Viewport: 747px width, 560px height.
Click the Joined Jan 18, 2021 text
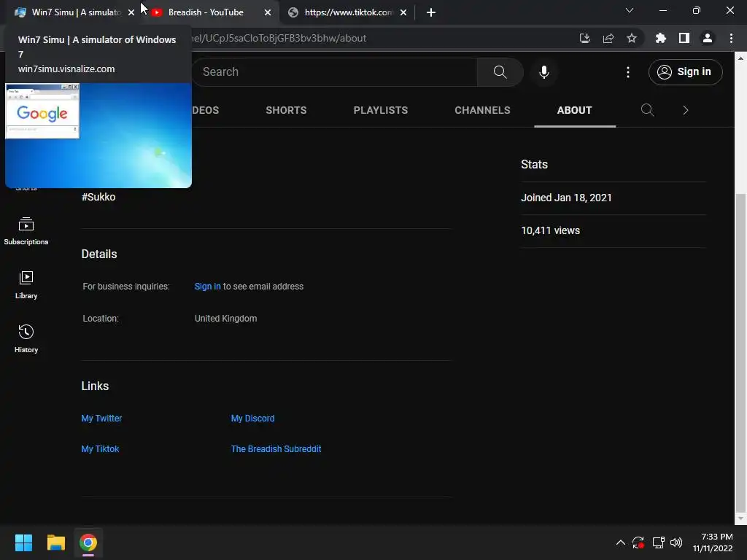point(566,198)
